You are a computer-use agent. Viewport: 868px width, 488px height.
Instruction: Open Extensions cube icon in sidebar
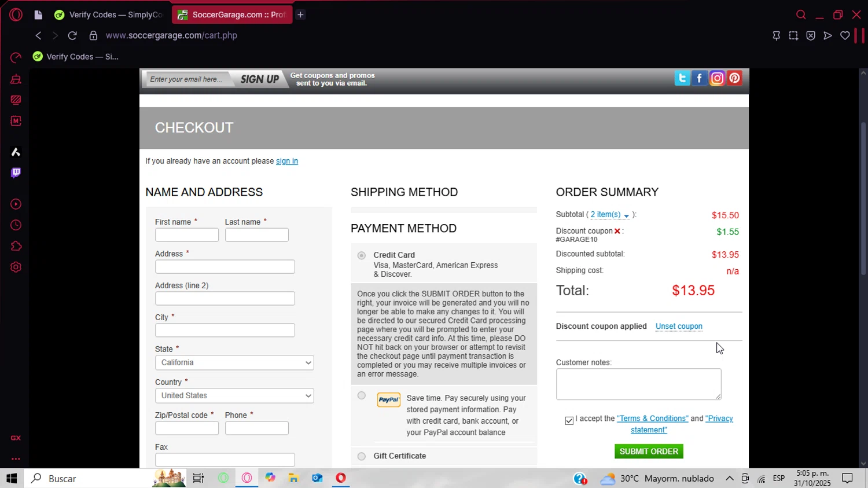coord(16,246)
